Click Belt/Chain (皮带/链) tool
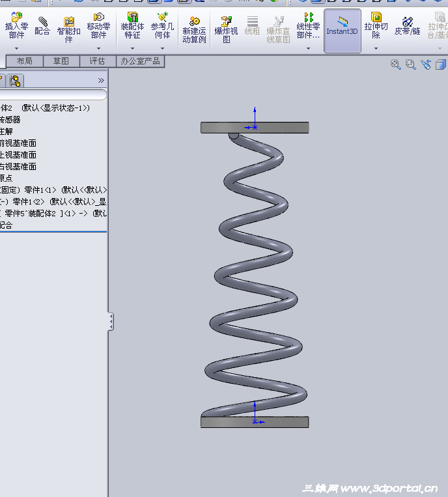This screenshot has height=497, width=448. click(x=407, y=26)
